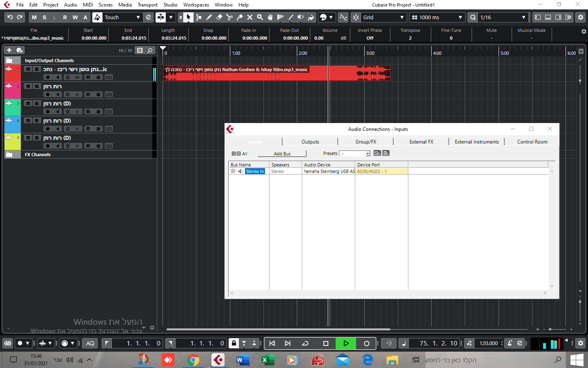588x368 pixels.
Task: Open the Grid snap type dropdown
Action: click(383, 17)
